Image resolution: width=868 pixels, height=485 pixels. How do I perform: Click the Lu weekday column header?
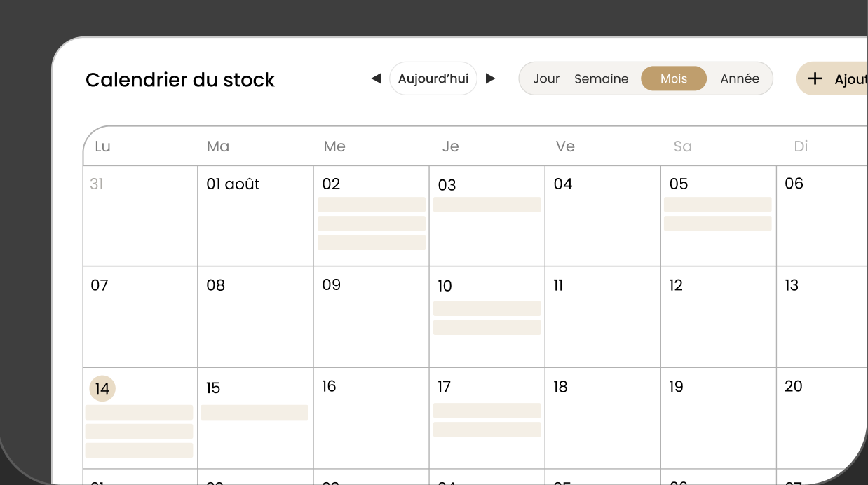click(102, 146)
